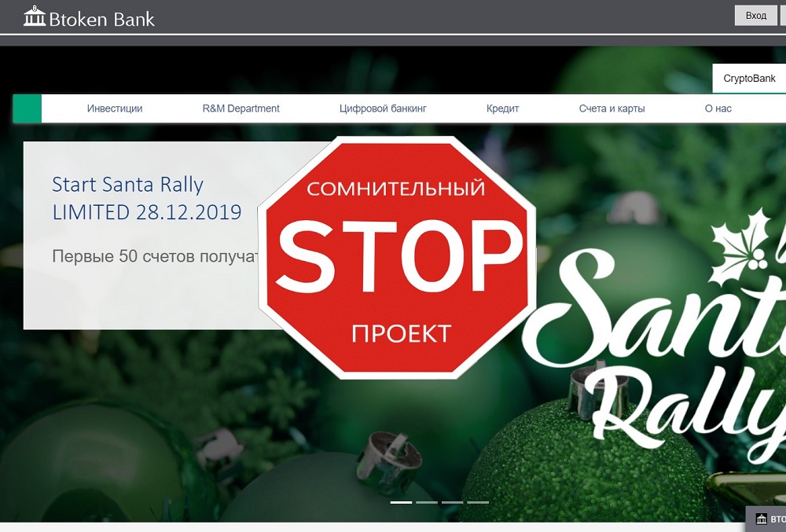Click the Вход login button
Screen dimensions: 786x532
(755, 16)
